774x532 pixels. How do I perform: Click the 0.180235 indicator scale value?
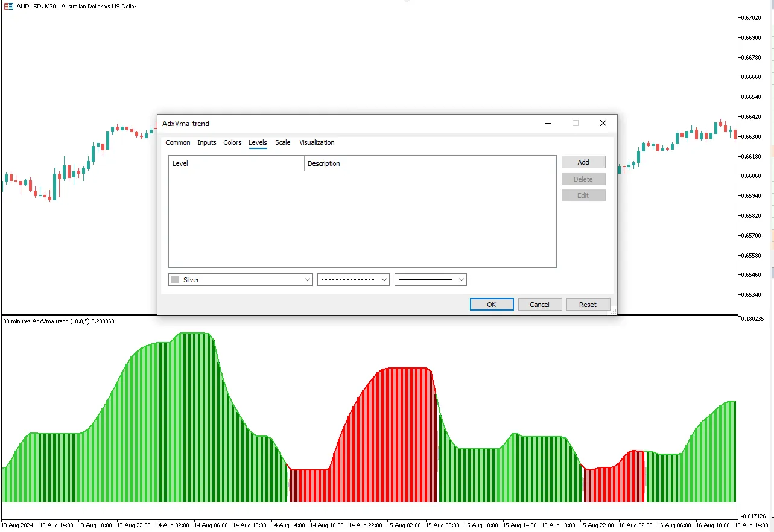pyautogui.click(x=753, y=319)
